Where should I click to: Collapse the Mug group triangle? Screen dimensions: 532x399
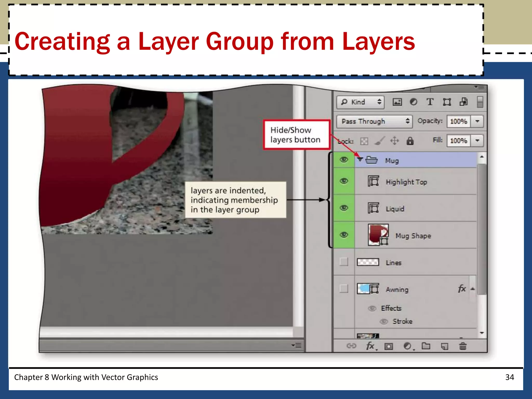pyautogui.click(x=360, y=159)
